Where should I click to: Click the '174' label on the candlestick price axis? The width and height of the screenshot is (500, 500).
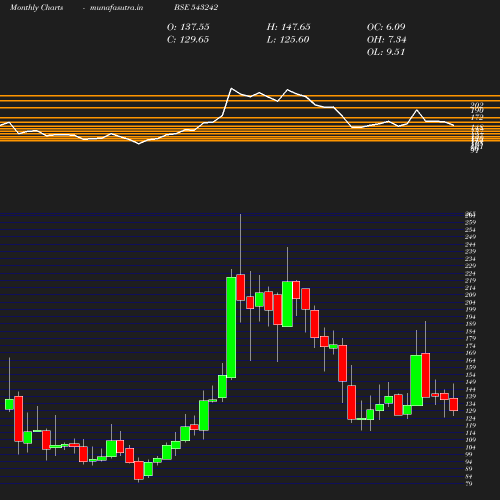pyautogui.click(x=471, y=346)
